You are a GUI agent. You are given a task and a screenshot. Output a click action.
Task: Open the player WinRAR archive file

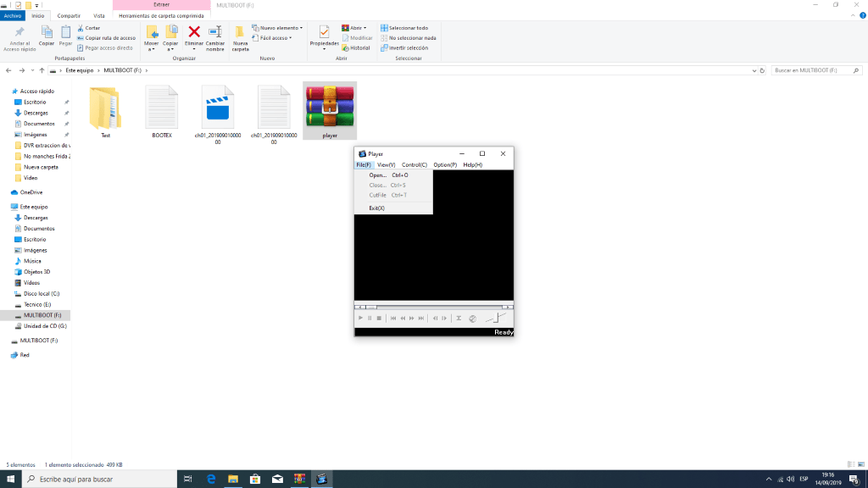point(330,107)
